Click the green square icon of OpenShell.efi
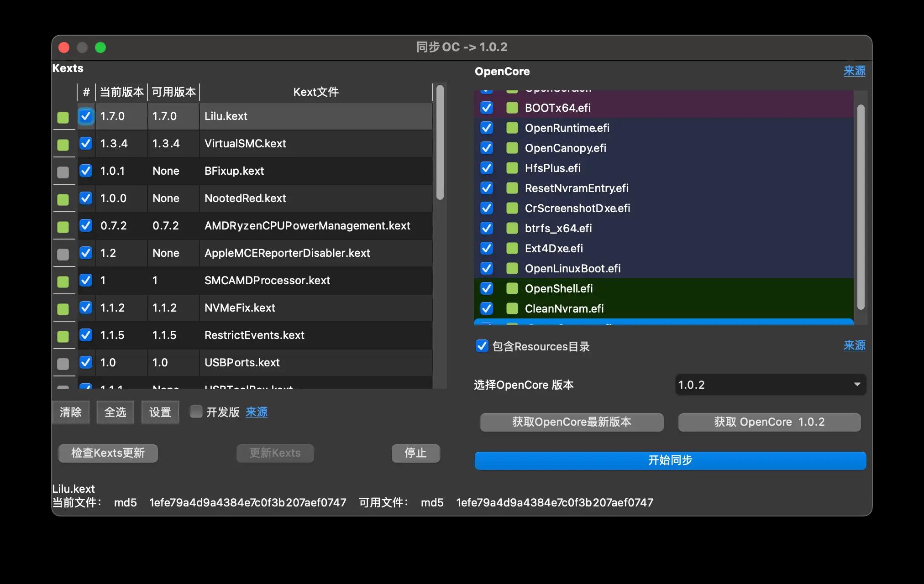924x584 pixels. pos(512,288)
